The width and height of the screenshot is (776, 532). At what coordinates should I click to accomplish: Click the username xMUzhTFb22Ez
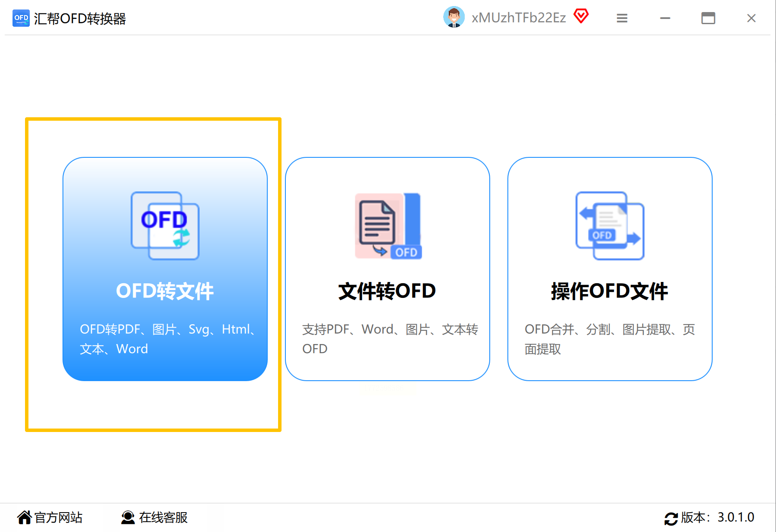coord(519,18)
